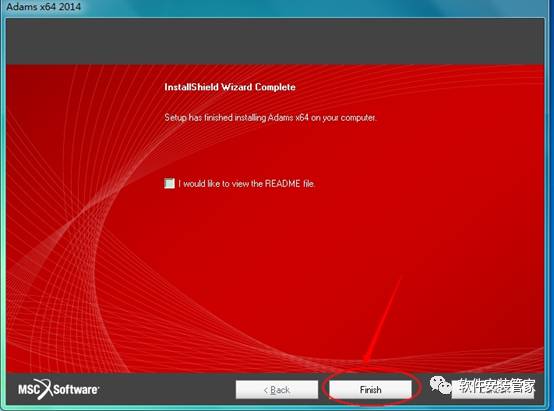Click the 'I would like to view the README file' label

247,184
